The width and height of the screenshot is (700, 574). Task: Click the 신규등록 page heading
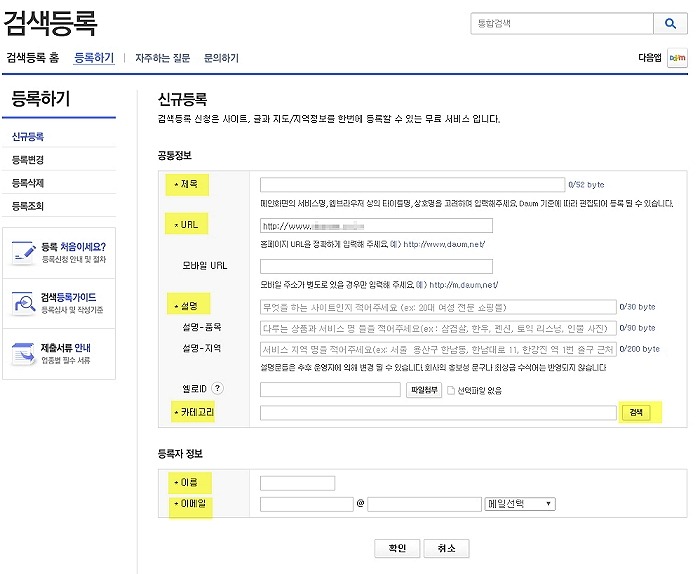coord(182,99)
